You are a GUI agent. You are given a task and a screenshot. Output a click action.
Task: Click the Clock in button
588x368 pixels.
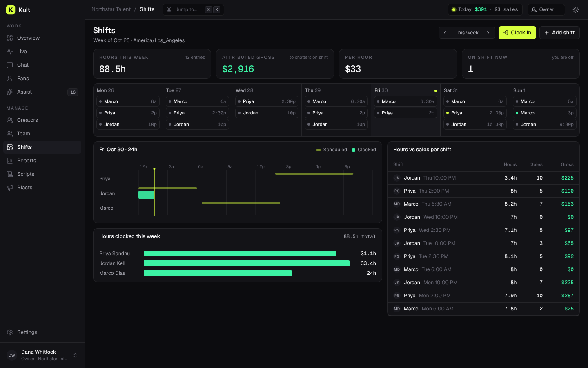517,33
